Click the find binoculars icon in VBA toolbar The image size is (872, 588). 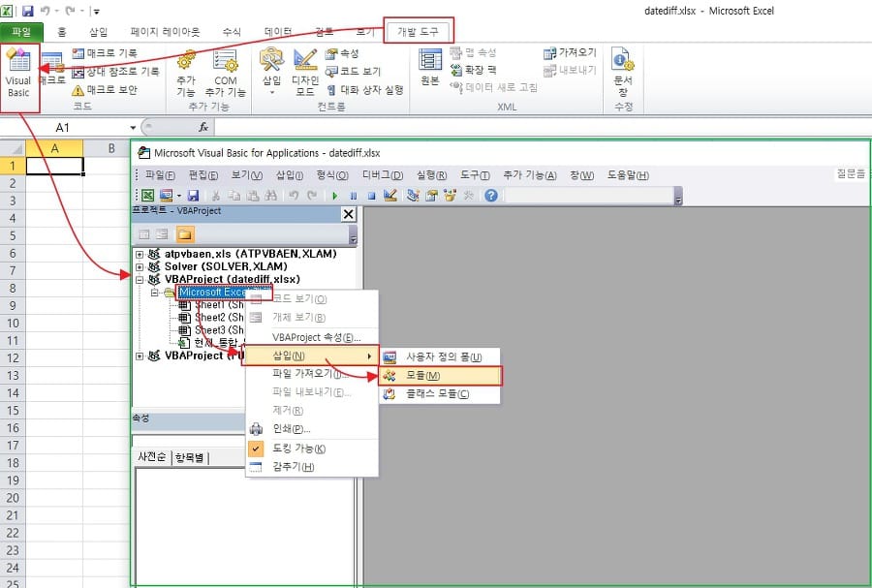tap(271, 195)
